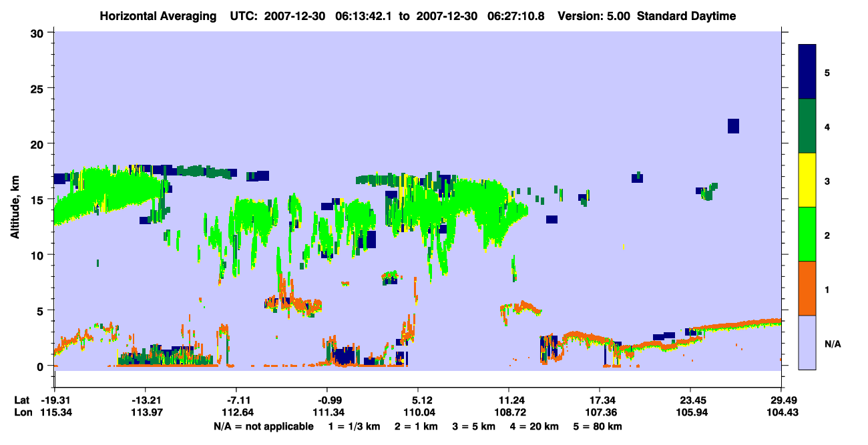Click the colorbar label 4
This screenshot has width=868, height=445.
[x=827, y=126]
